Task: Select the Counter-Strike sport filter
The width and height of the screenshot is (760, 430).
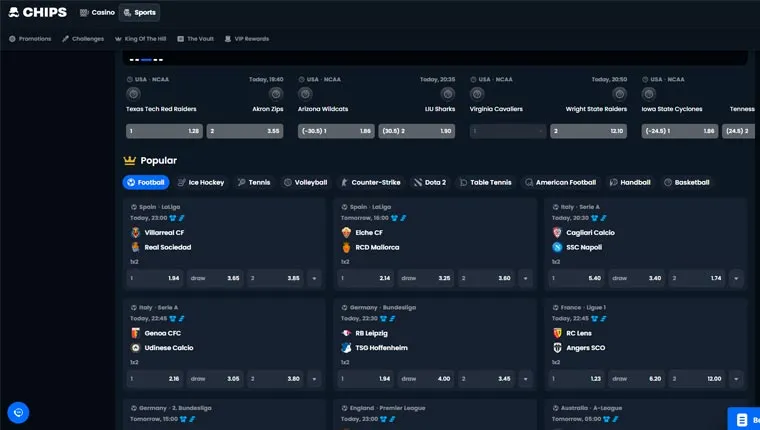Action: [x=370, y=182]
